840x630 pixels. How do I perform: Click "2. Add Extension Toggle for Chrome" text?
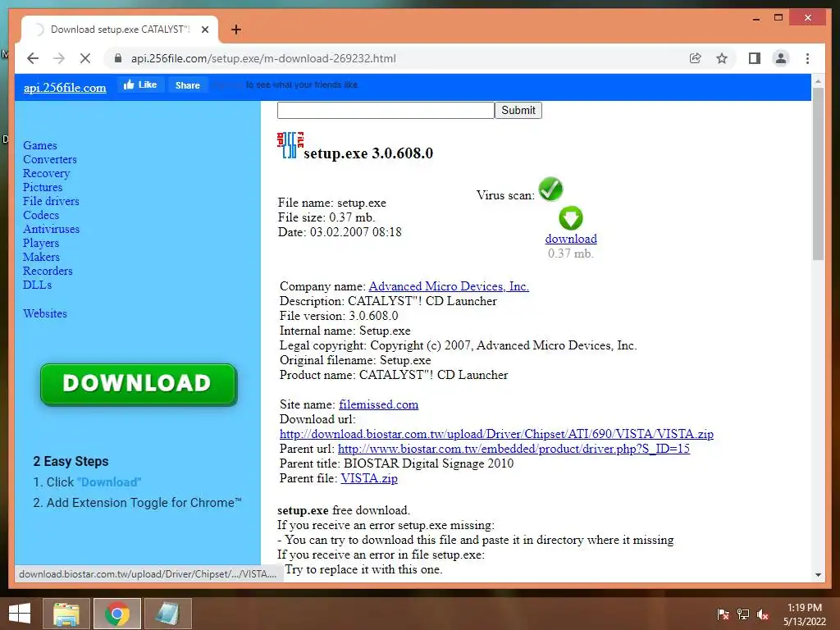coord(137,503)
